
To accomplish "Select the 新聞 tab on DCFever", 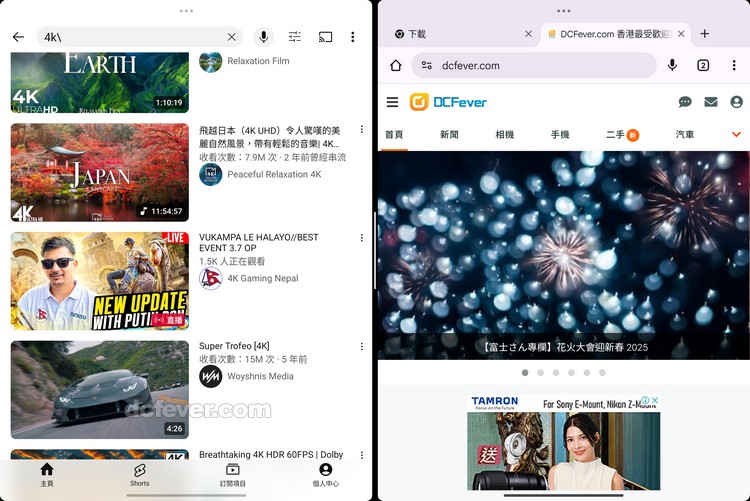I will tap(449, 134).
